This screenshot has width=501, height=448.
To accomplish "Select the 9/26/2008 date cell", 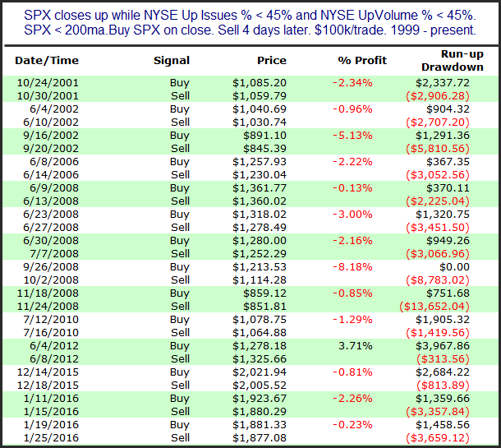I will 51,267.
